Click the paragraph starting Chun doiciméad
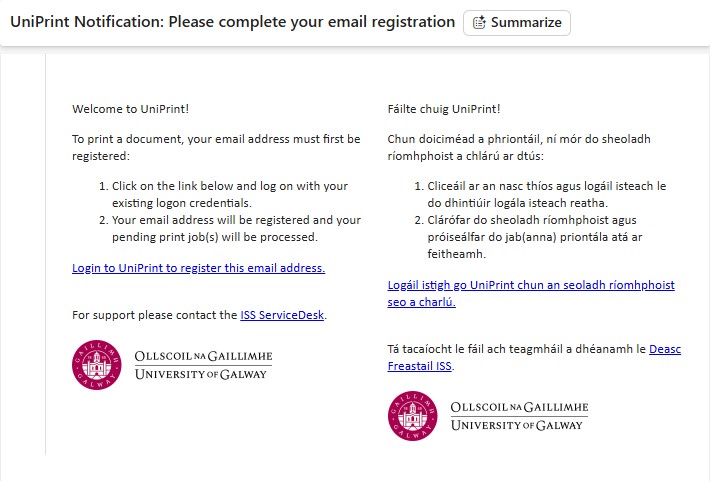Image resolution: width=710 pixels, height=481 pixels. click(x=529, y=147)
